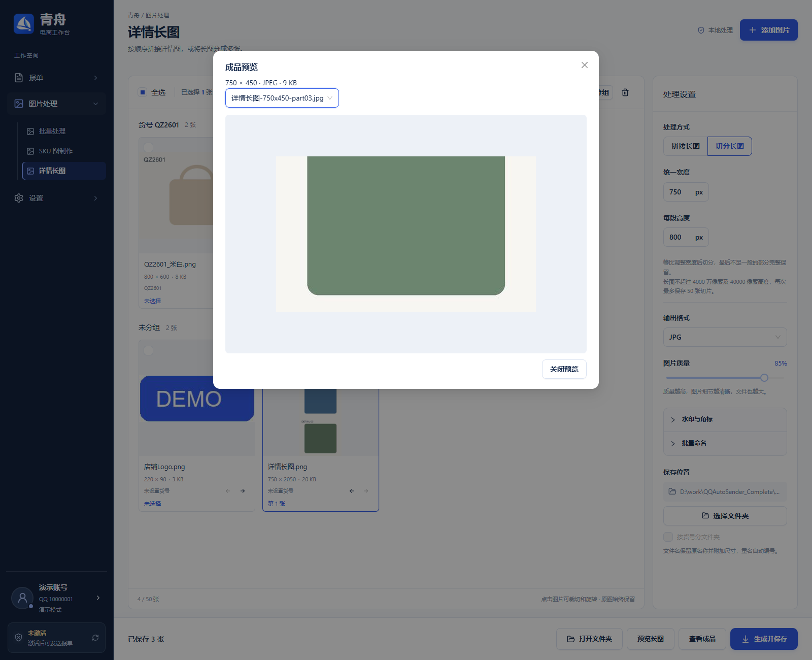Open the JPG output format dropdown
812x660 pixels.
tap(725, 337)
